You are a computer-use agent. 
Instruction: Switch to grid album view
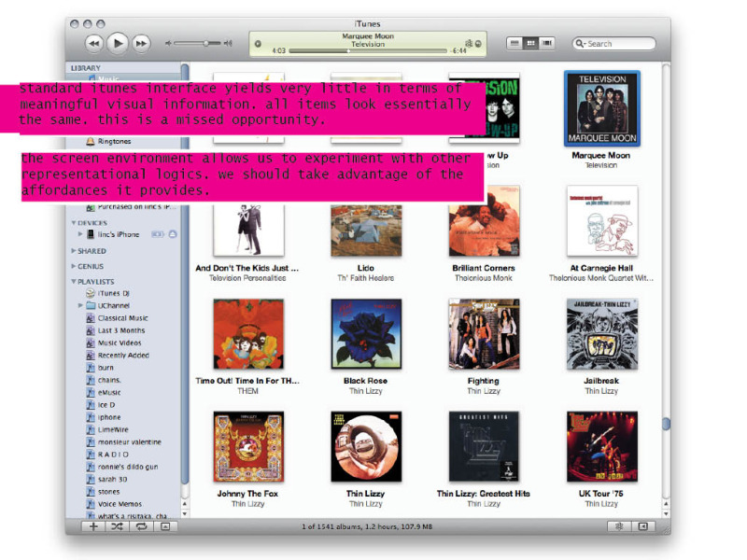[x=530, y=43]
